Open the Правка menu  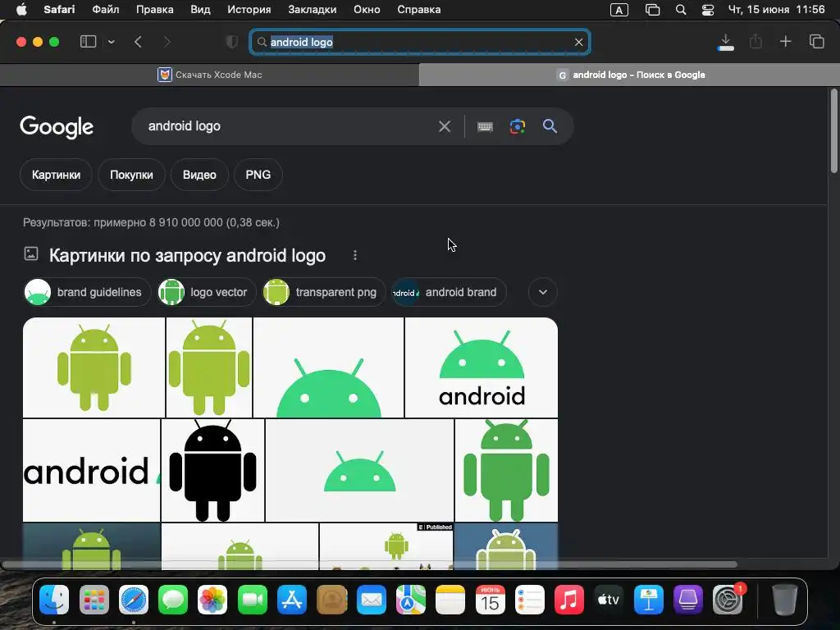tap(155, 10)
